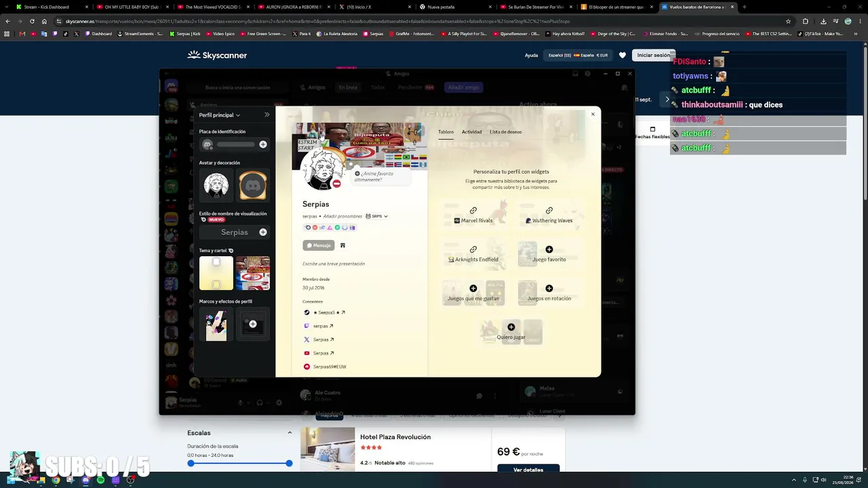This screenshot has width=868, height=488.
Task: Open Skyscanner Ayuda help link
Action: click(531, 56)
